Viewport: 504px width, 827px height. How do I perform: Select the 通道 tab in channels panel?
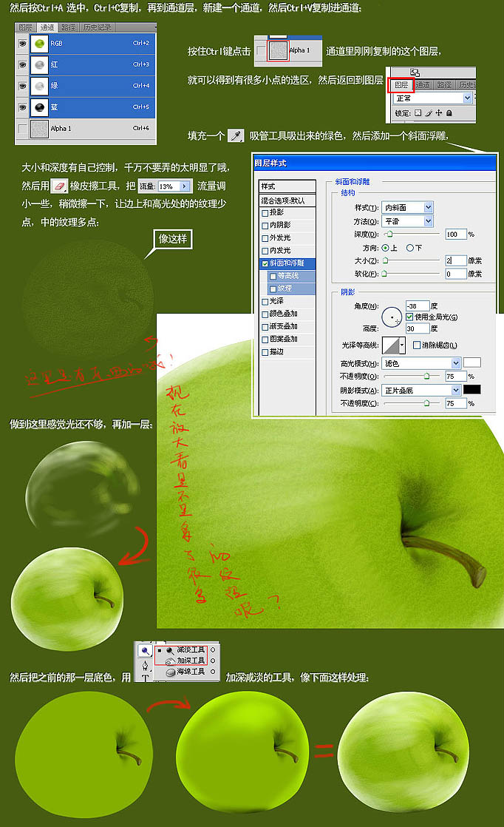click(47, 27)
